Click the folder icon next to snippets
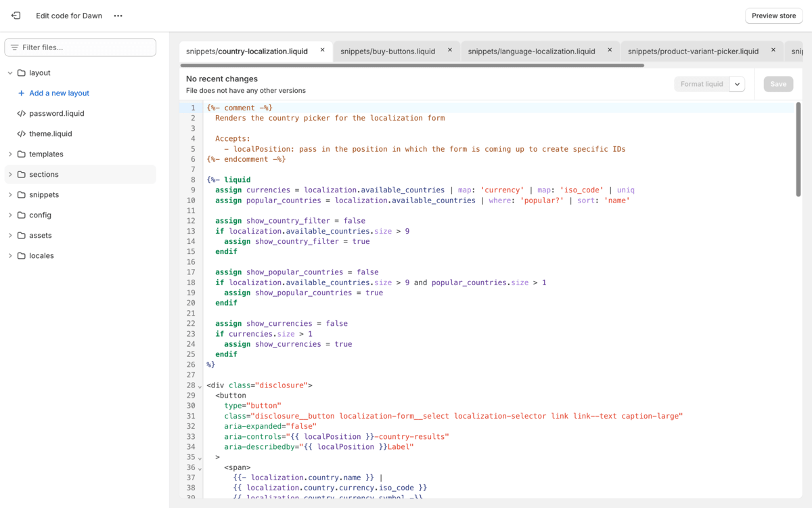Image resolution: width=812 pixels, height=508 pixels. coord(22,194)
